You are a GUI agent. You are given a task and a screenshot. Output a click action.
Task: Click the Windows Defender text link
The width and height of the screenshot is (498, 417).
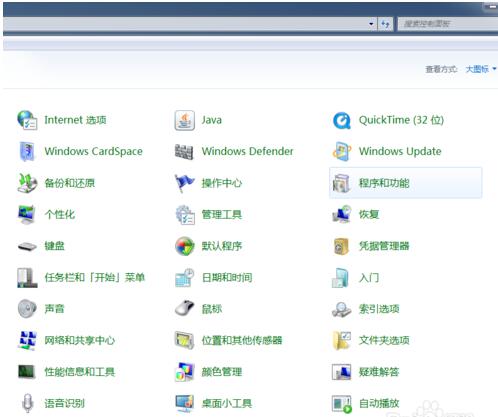[247, 151]
